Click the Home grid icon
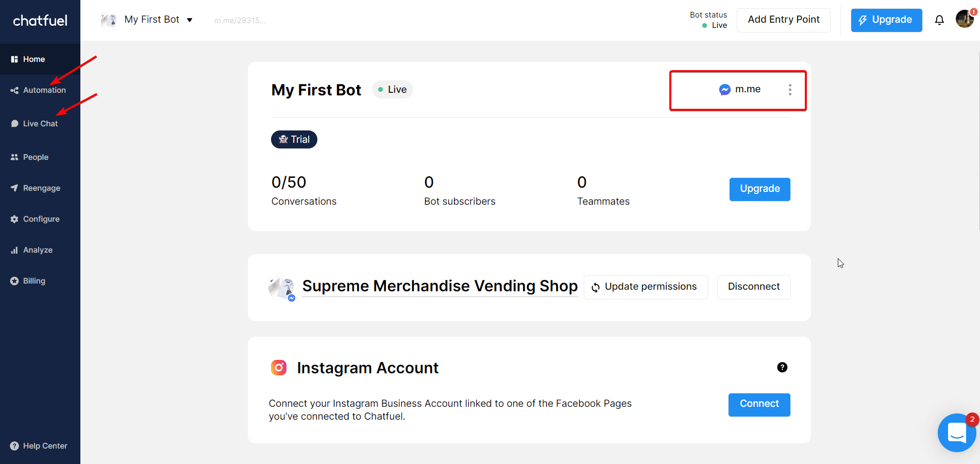 point(14,59)
